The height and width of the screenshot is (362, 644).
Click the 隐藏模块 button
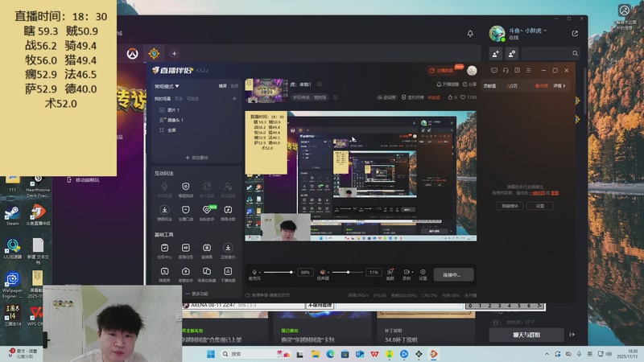pyautogui.click(x=510, y=206)
